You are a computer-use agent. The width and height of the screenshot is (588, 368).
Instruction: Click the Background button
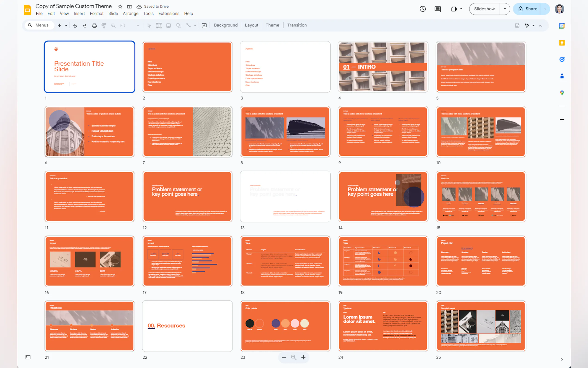coord(225,25)
